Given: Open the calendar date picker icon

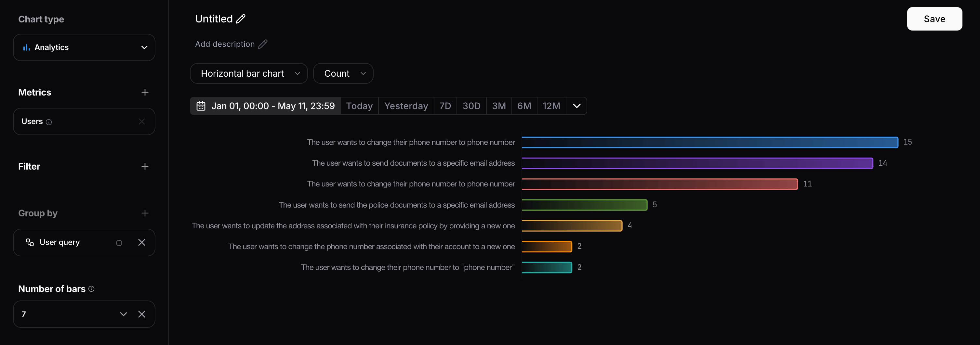Looking at the screenshot, I should tap(201, 106).
